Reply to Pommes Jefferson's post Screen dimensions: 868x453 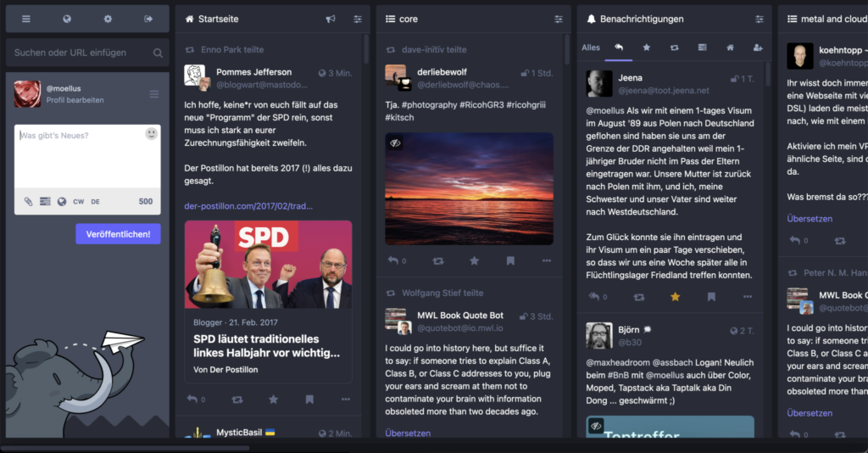pyautogui.click(x=192, y=399)
